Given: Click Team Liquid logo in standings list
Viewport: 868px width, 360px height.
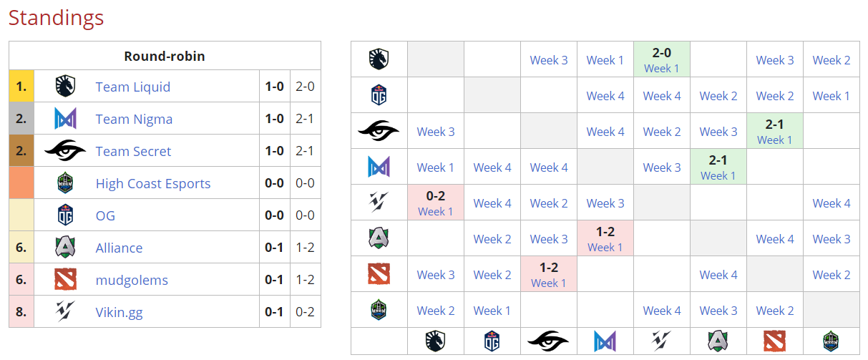Looking at the screenshot, I should tap(65, 87).
